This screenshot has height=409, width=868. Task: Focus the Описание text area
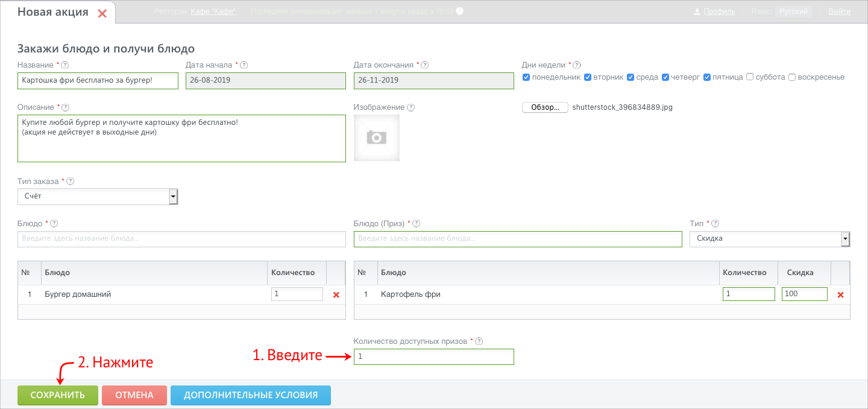click(x=181, y=138)
